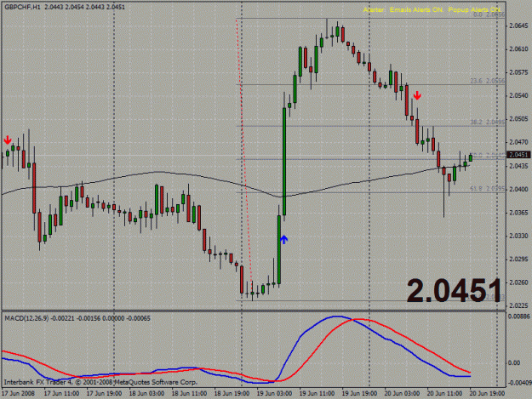Click the 2.0260 price axis label
This screenshot has height=399, width=532.
click(518, 282)
